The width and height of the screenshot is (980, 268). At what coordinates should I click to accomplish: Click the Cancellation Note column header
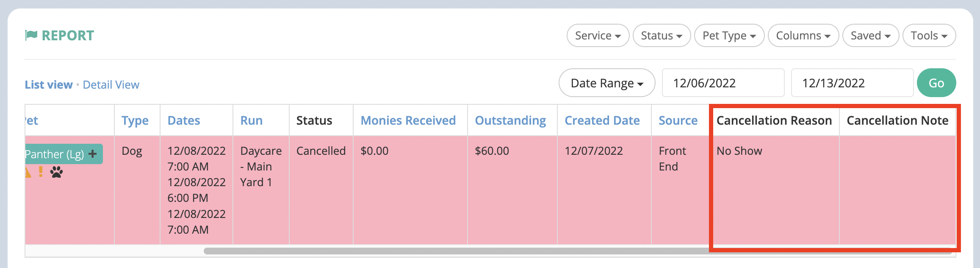[x=897, y=120]
